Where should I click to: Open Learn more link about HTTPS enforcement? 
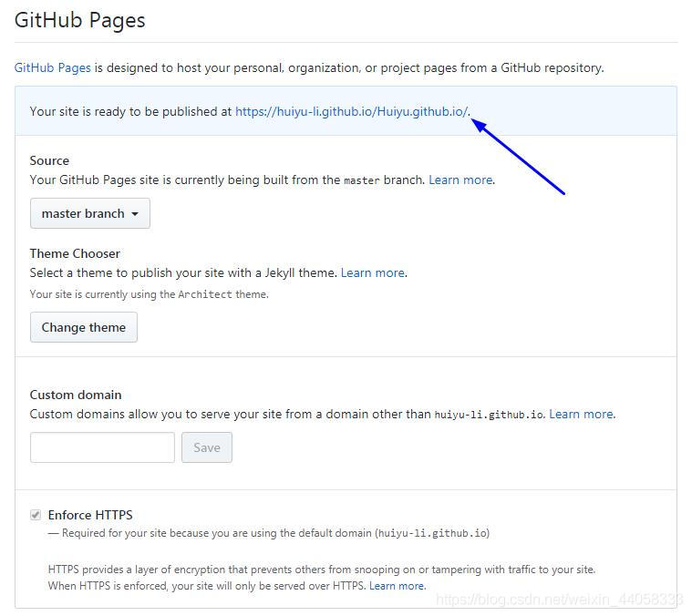point(397,585)
